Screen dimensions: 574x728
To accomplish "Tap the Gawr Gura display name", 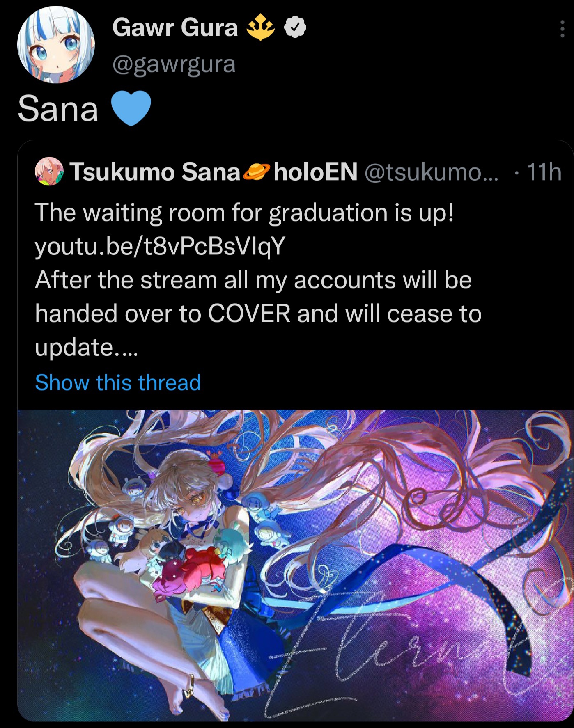I will [175, 27].
